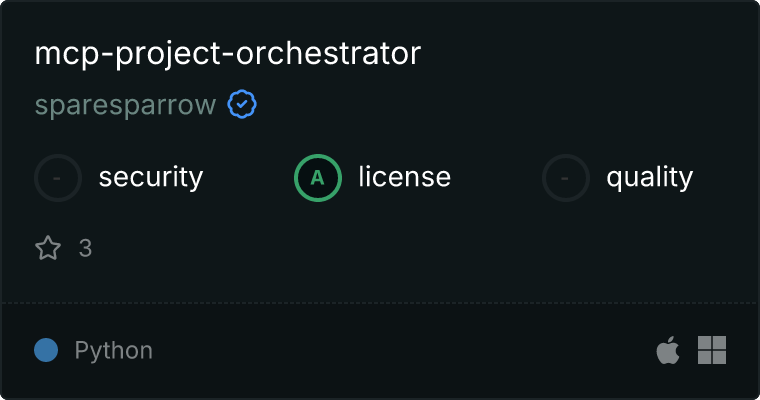Click the blue Python language dot
Viewport: 760px width, 400px height.
(x=46, y=350)
